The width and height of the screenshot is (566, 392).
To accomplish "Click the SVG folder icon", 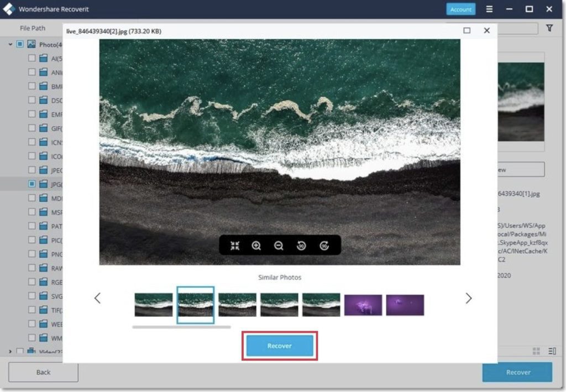I will click(x=43, y=296).
